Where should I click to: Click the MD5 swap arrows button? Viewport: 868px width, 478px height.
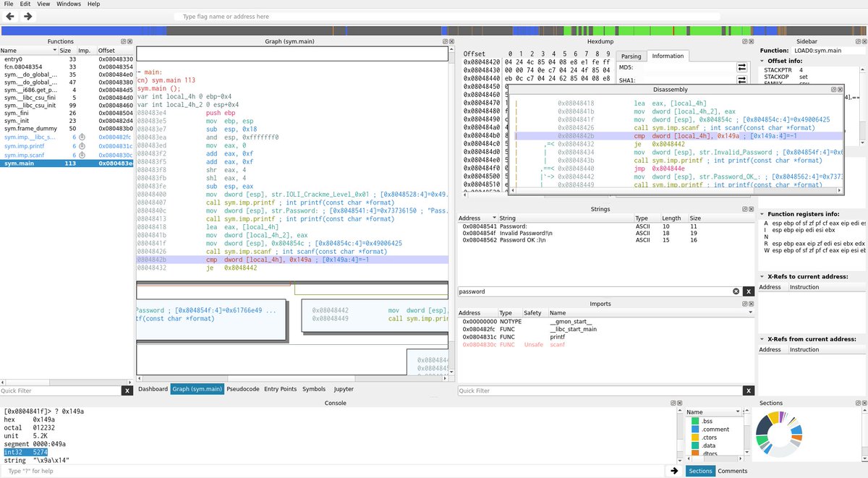tap(741, 67)
